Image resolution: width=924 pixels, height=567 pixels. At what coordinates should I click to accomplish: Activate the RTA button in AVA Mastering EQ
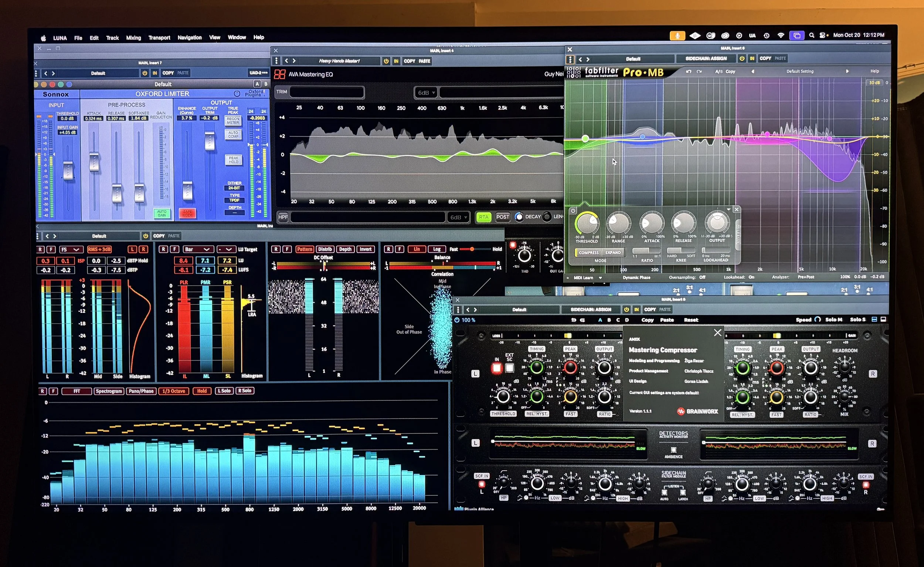tap(483, 217)
